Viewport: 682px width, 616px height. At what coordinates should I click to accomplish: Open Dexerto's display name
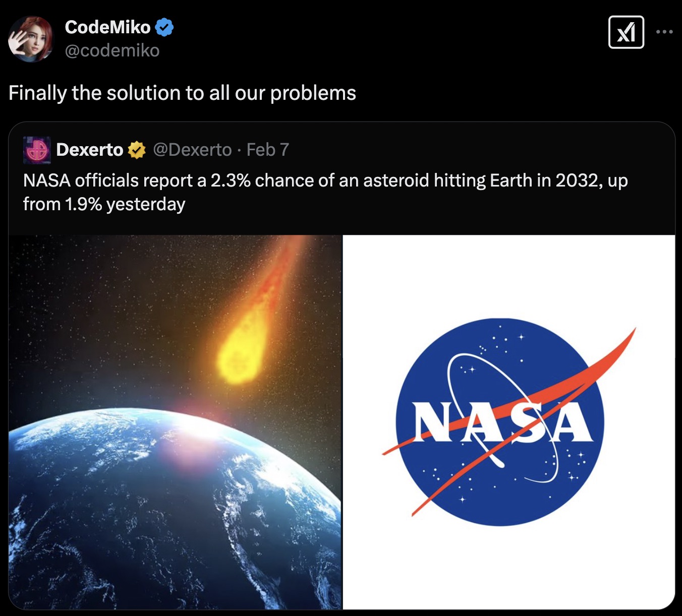pyautogui.click(x=90, y=149)
